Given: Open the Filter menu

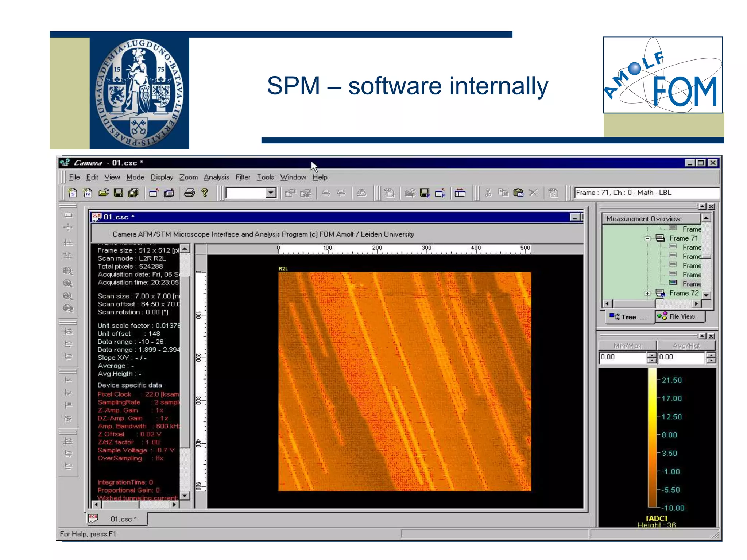Looking at the screenshot, I should (x=243, y=177).
